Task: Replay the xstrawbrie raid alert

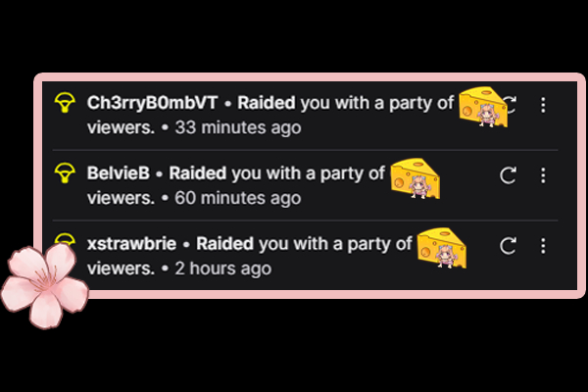Action: point(508,246)
